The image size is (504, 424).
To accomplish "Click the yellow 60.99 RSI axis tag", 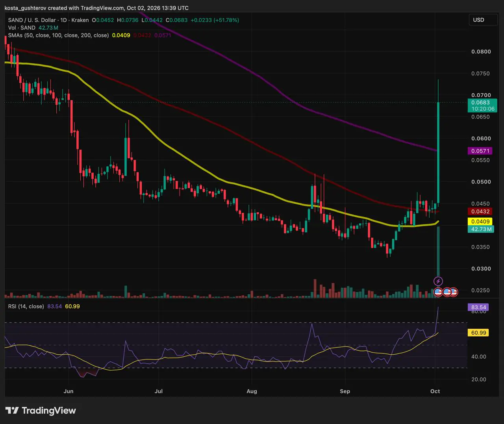I will [478, 333].
